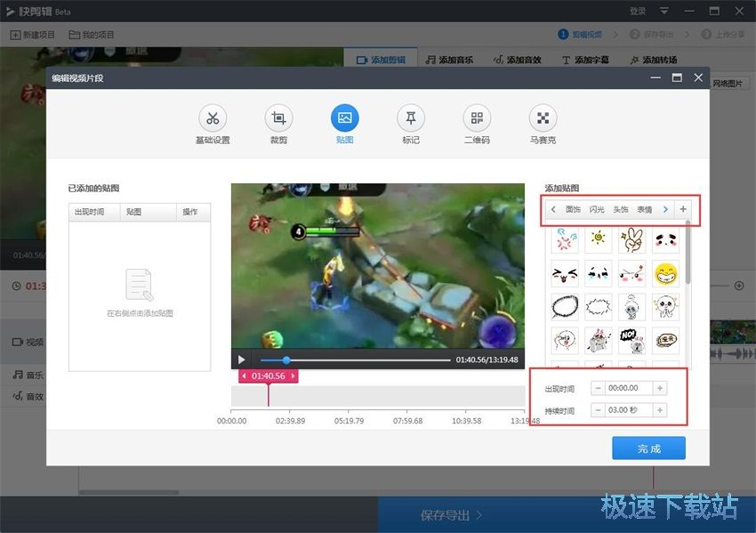Click 网络图片 button in main window

pyautogui.click(x=728, y=84)
